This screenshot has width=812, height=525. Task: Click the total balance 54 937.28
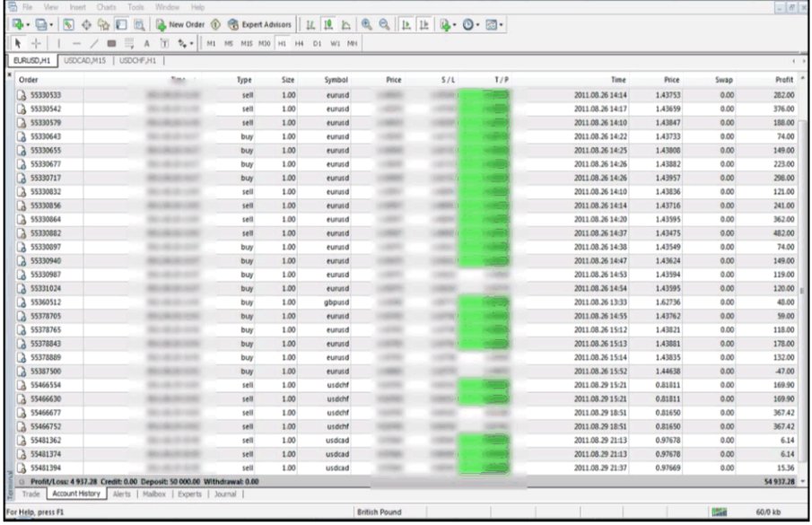click(780, 482)
